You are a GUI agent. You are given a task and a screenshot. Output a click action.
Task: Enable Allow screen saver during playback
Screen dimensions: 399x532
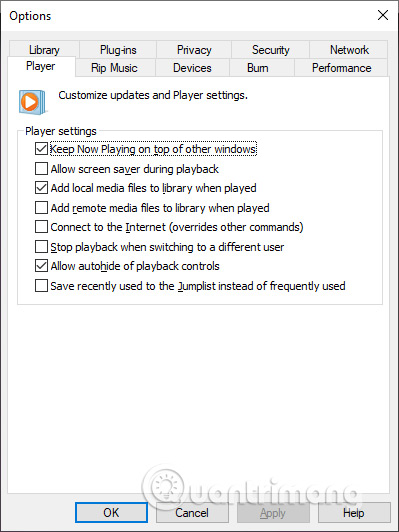pos(41,169)
